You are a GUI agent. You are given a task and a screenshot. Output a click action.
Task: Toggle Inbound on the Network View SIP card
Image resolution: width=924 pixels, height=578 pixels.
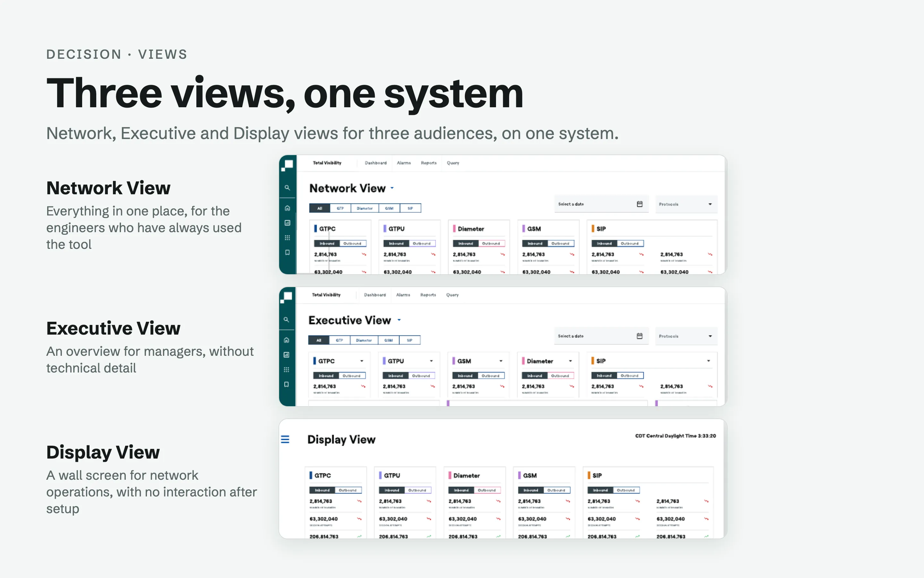(604, 243)
